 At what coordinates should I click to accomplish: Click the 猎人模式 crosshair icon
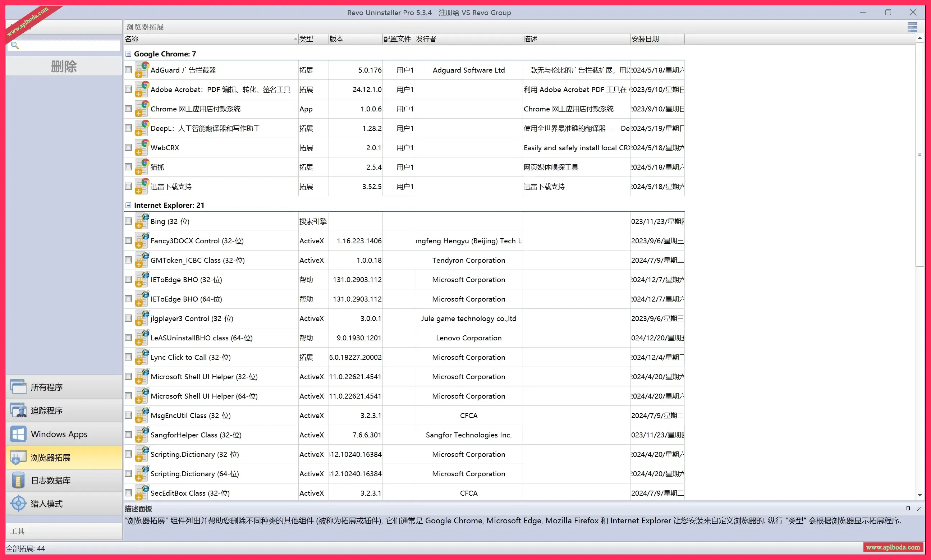[x=18, y=504]
